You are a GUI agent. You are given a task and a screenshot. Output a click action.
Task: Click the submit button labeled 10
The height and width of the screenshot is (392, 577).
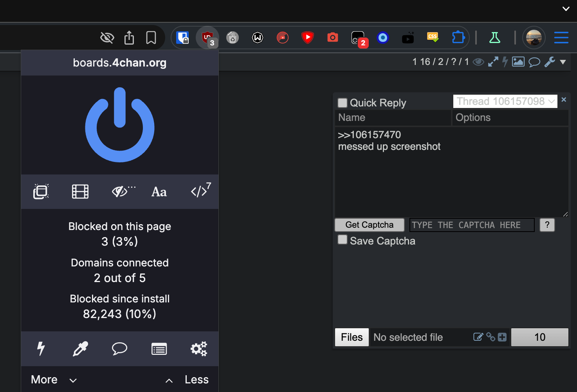point(540,337)
